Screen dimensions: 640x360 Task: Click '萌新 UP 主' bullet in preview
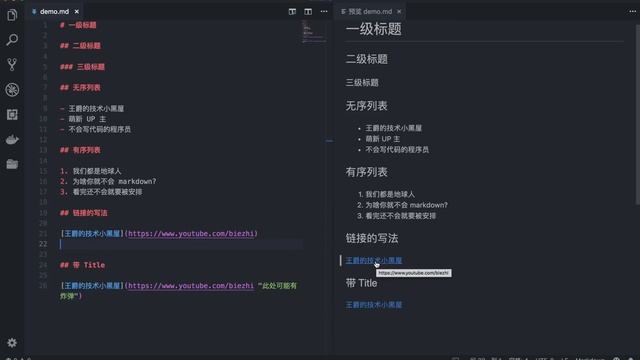[x=382, y=139]
